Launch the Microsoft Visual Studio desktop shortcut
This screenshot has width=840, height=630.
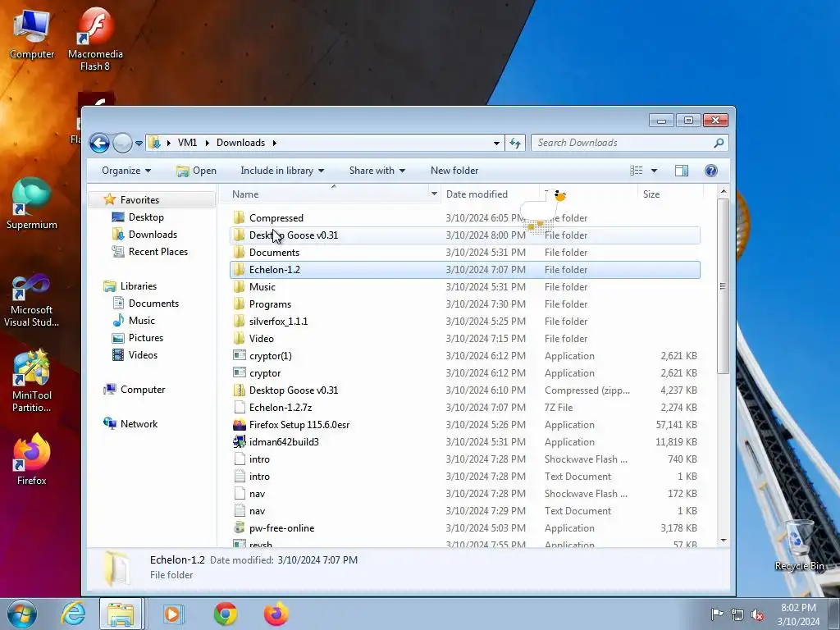point(32,300)
